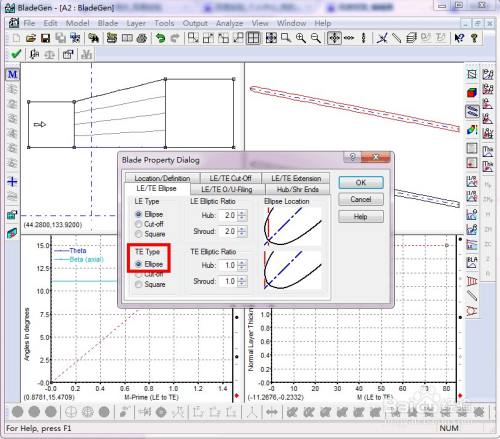Click the Undo green arrow
This screenshot has width=500, height=439.
[161, 38]
